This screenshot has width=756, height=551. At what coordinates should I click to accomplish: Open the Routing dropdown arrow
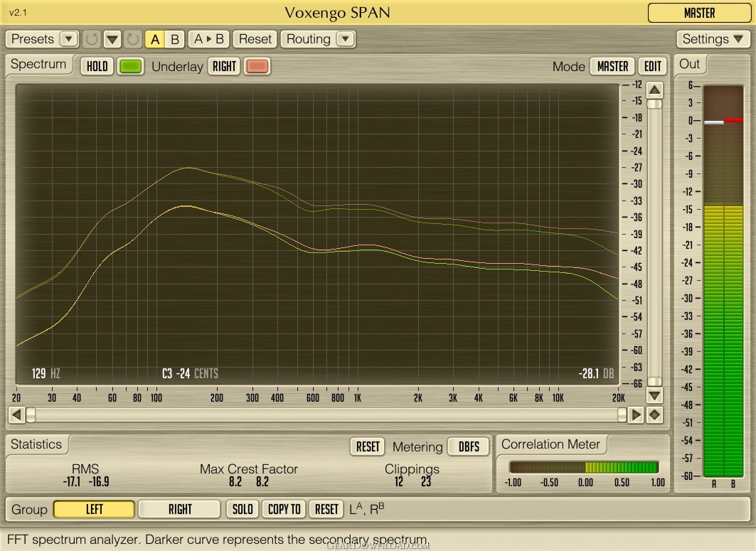click(x=345, y=38)
